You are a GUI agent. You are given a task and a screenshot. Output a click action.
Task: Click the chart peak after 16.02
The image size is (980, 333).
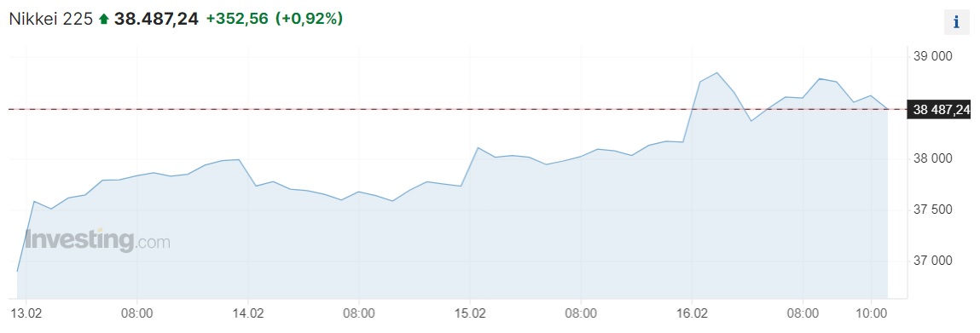pyautogui.click(x=716, y=73)
